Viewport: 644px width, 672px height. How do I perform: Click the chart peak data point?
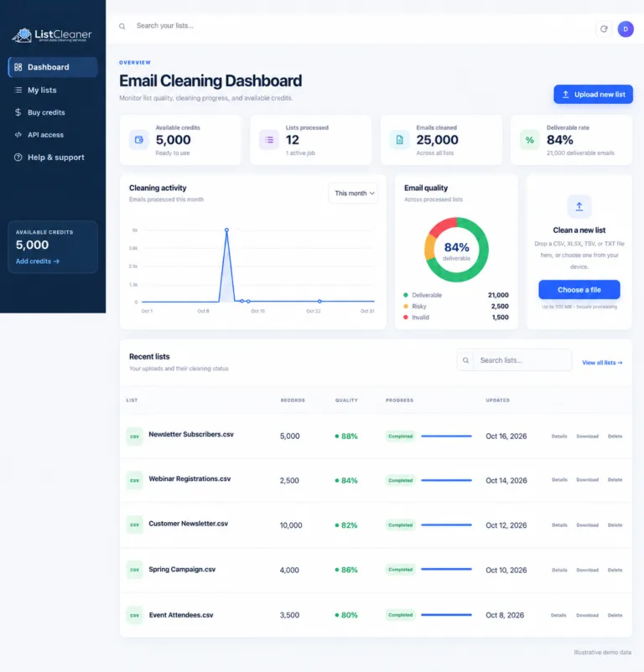[226, 230]
